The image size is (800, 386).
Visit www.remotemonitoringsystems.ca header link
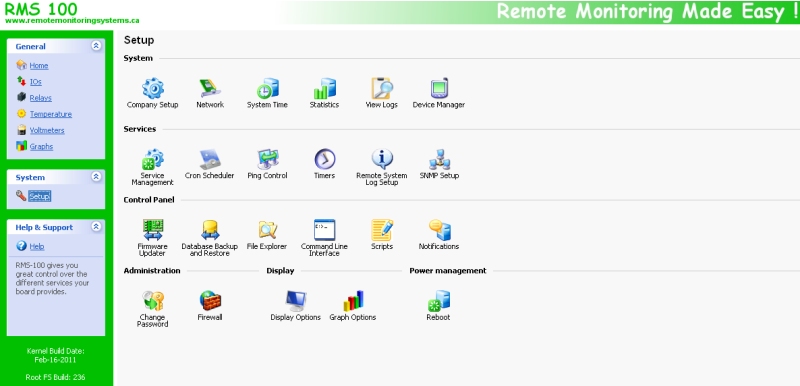click(72, 21)
